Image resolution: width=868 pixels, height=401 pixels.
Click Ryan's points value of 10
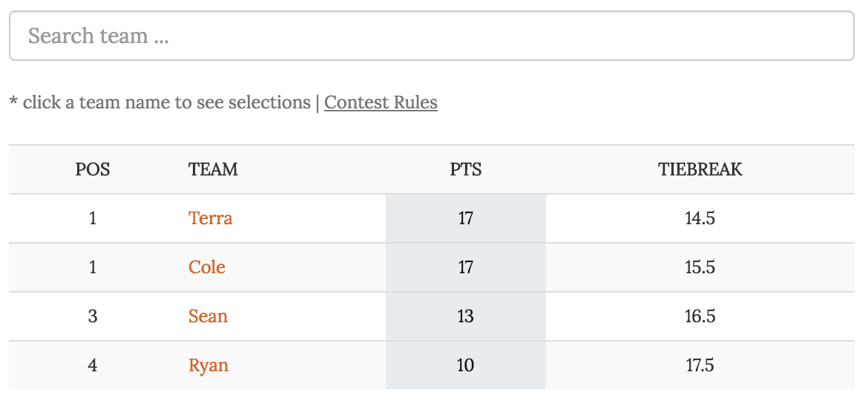466,365
